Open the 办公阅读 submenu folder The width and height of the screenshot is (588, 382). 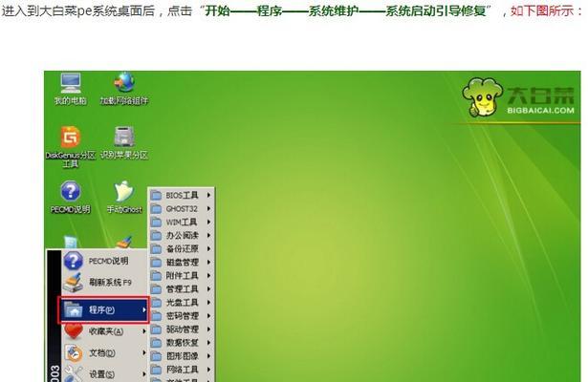tap(182, 236)
